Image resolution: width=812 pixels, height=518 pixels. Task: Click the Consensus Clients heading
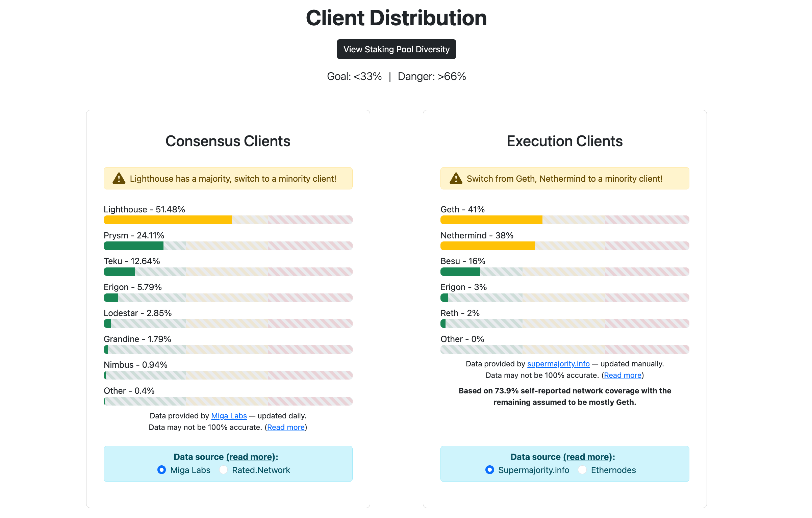click(x=228, y=141)
